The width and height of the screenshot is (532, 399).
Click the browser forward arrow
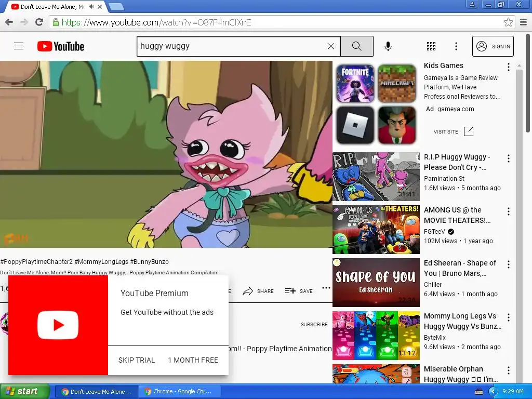point(24,22)
